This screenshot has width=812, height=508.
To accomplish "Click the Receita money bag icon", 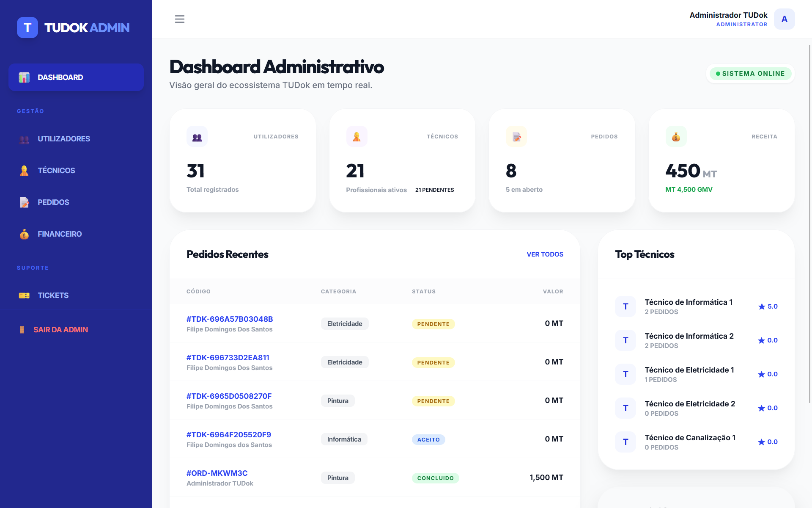I will pyautogui.click(x=676, y=137).
